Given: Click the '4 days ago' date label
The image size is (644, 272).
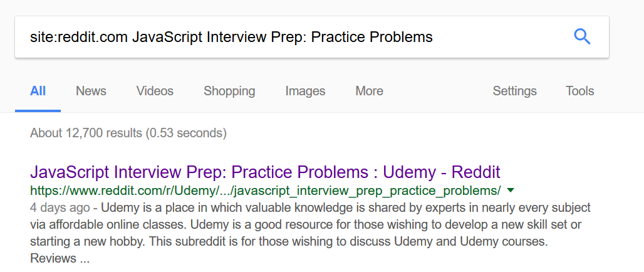Looking at the screenshot, I should point(58,207).
